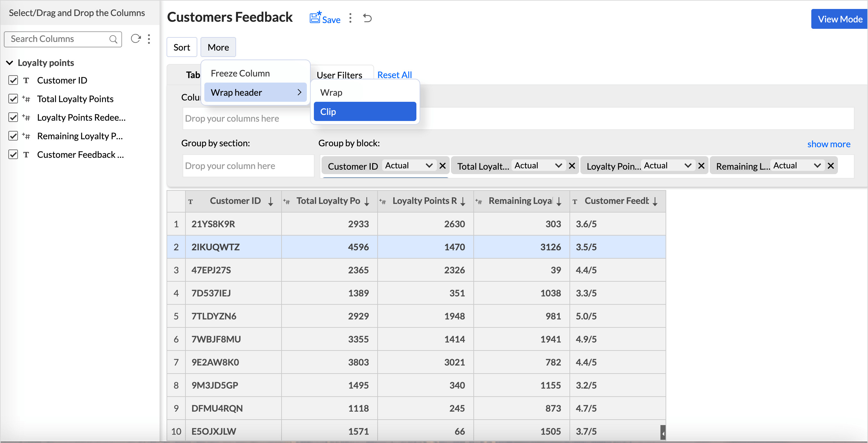Toggle the Customer Feedback column checkbox

pyautogui.click(x=13, y=155)
